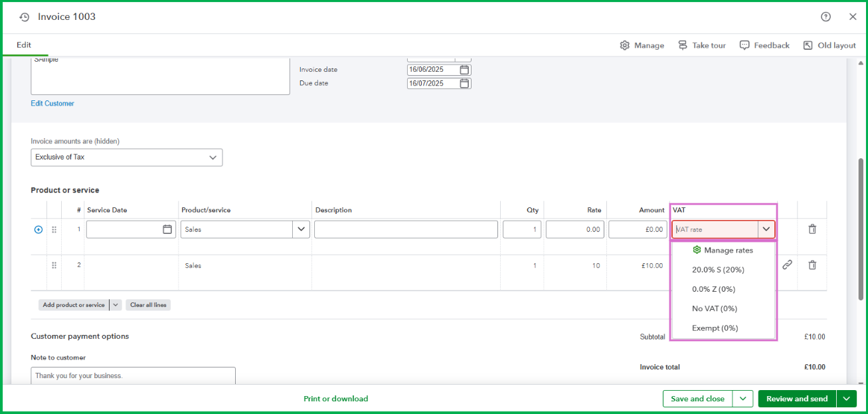
Task: Click the Rate field in line 1
Action: click(x=575, y=229)
